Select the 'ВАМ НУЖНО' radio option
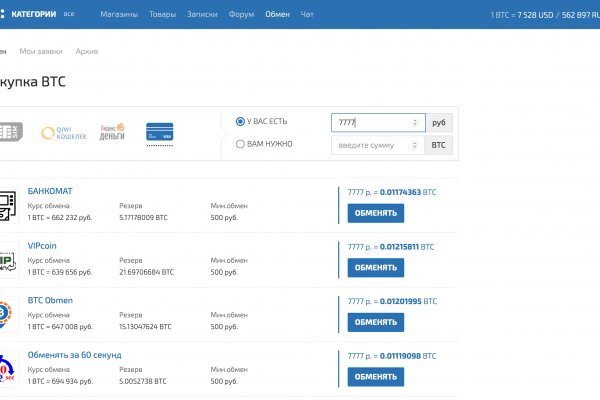Screen dimensions: 600x400 tap(240, 144)
